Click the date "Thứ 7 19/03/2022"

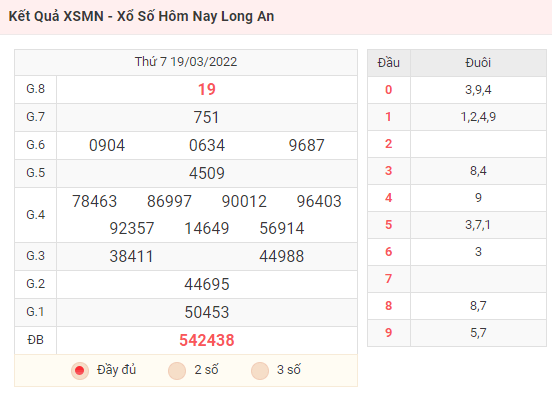[186, 62]
